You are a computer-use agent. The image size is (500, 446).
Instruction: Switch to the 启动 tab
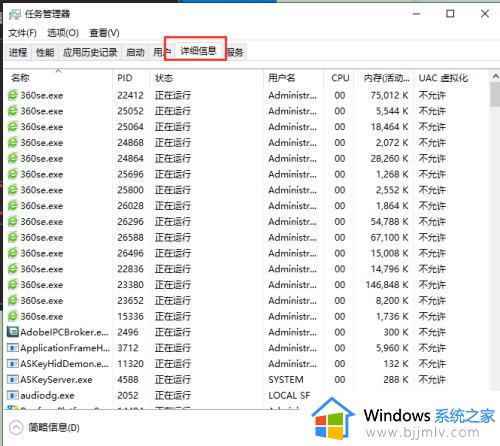point(135,52)
